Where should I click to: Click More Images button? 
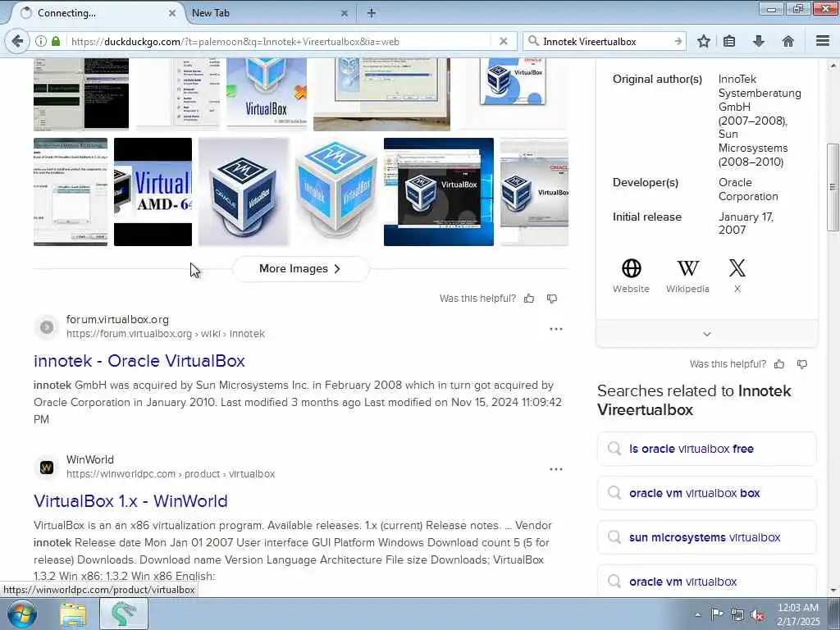300,269
